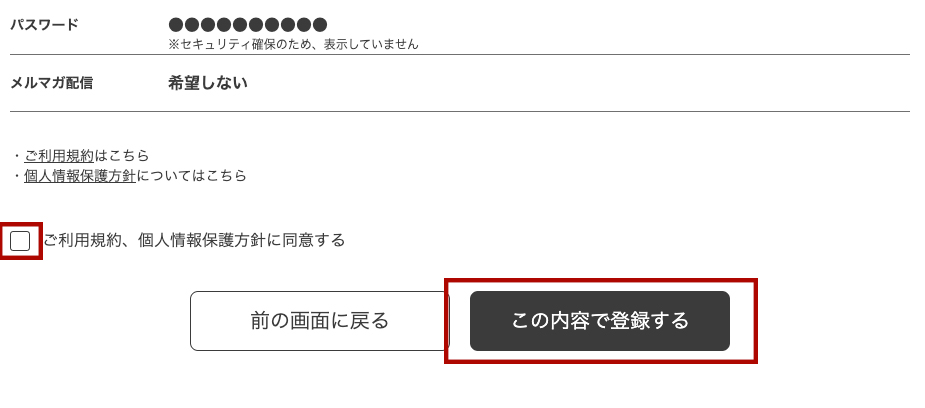925x408 pixels.
Task: Click the 希望しない newsletter value
Action: click(x=208, y=83)
